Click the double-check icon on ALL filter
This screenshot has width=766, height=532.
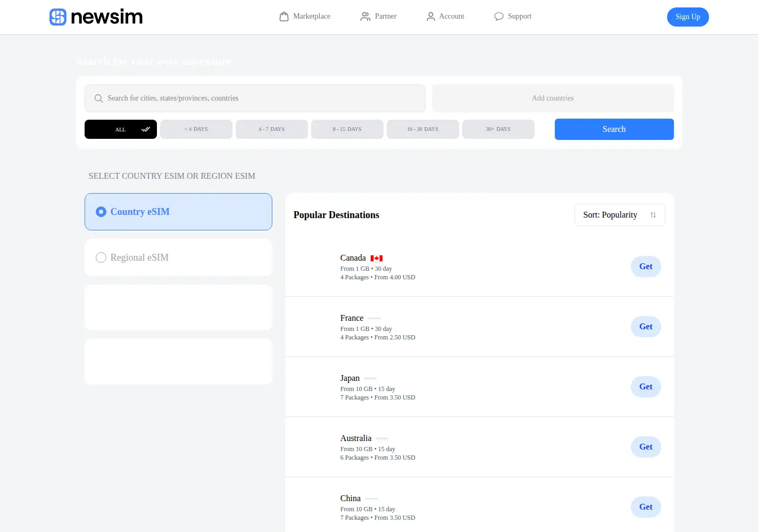coord(145,129)
